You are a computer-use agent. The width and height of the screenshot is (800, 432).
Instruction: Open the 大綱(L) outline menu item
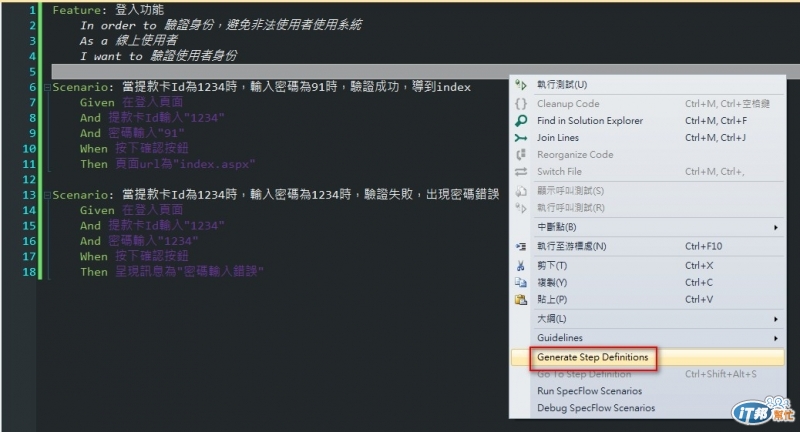click(647, 319)
